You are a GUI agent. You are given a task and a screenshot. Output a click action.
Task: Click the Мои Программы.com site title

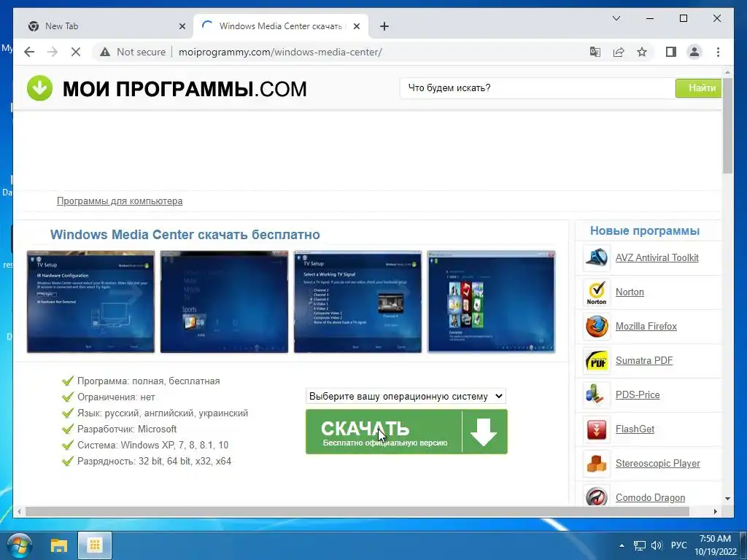tap(185, 89)
